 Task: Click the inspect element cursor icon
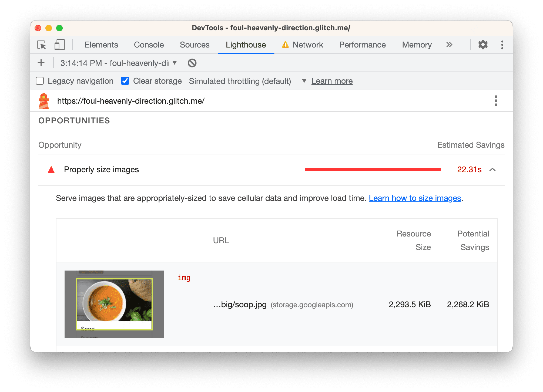42,45
